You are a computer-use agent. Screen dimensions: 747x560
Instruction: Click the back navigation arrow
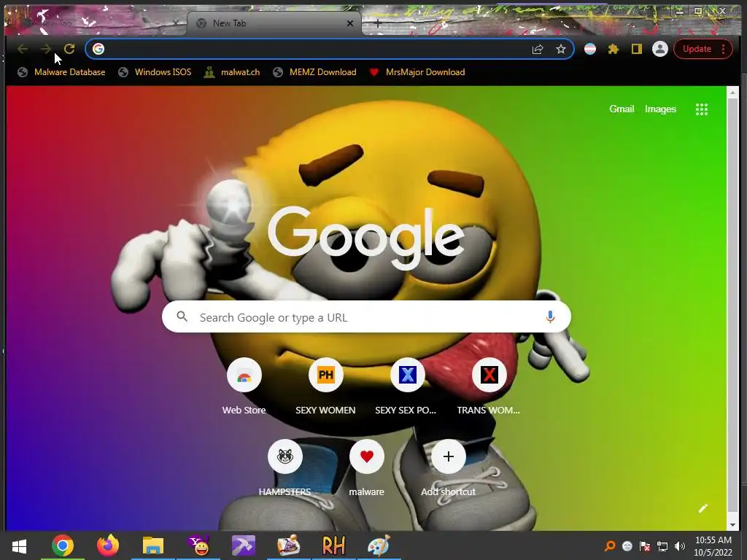[x=23, y=49]
